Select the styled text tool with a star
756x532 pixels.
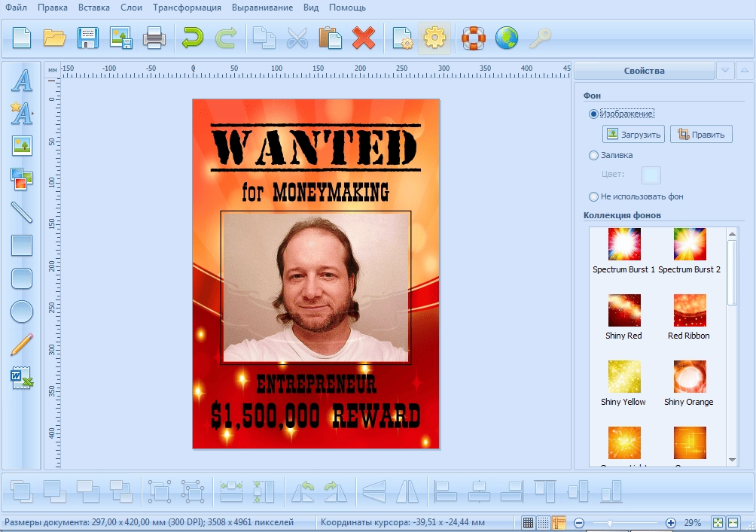pos(22,113)
